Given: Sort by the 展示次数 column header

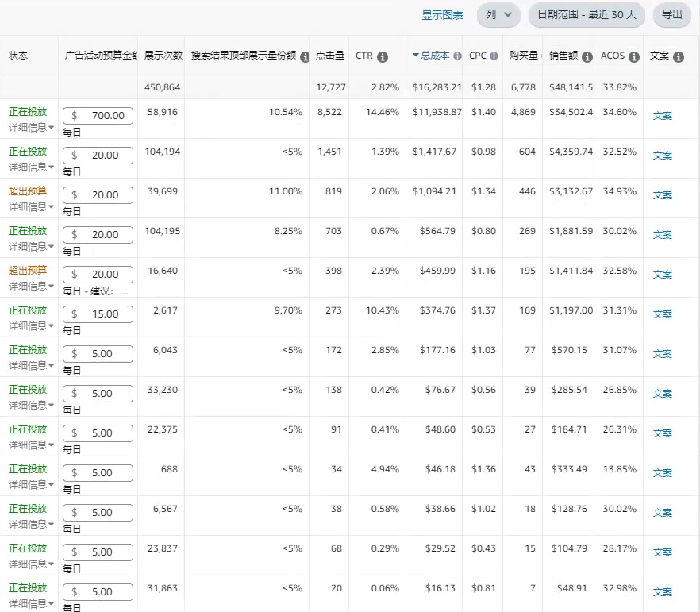Looking at the screenshot, I should point(163,56).
